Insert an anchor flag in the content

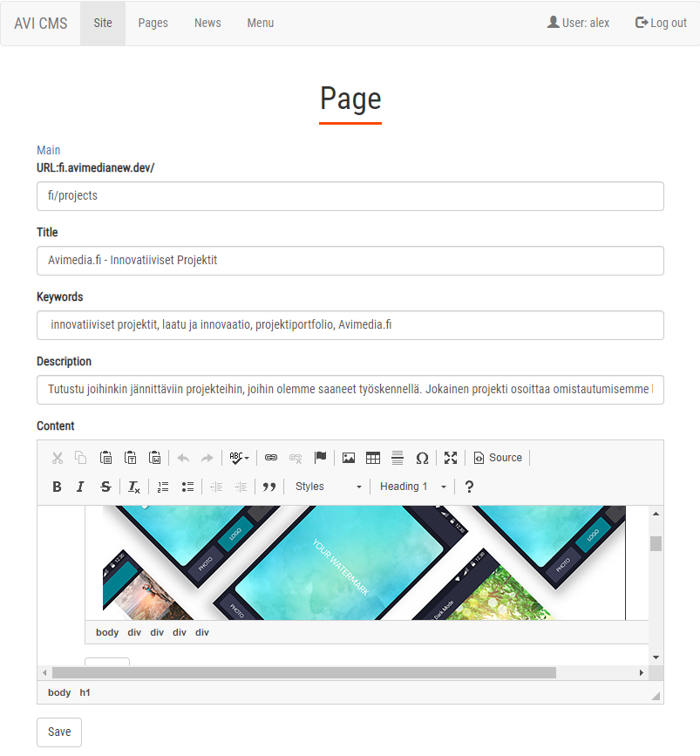point(322,457)
